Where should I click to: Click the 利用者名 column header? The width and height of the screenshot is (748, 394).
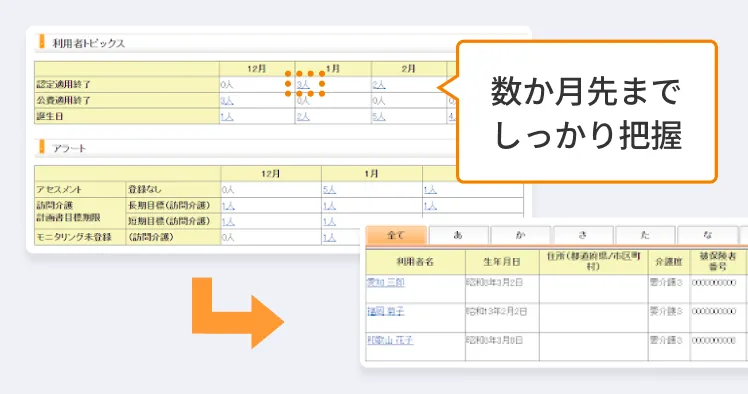pyautogui.click(x=416, y=262)
